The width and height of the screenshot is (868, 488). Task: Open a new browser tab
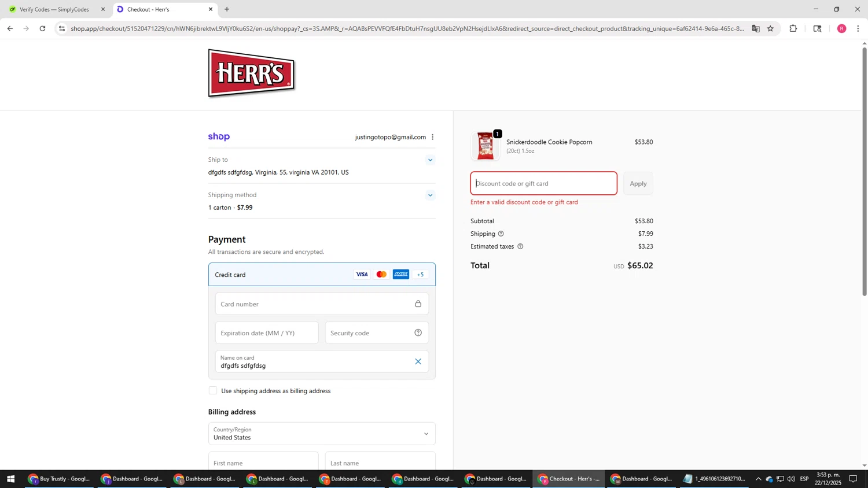pos(227,9)
